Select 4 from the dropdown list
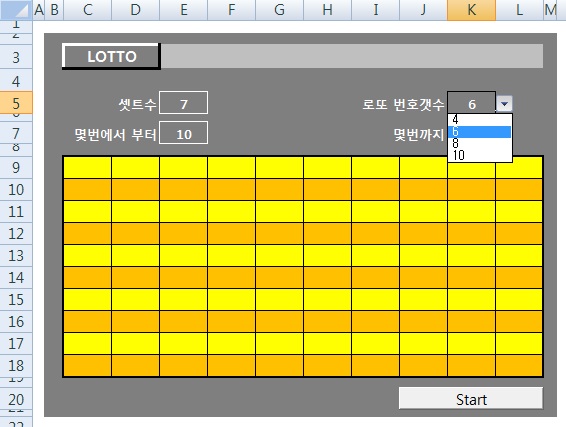This screenshot has width=566, height=427. 479,120
